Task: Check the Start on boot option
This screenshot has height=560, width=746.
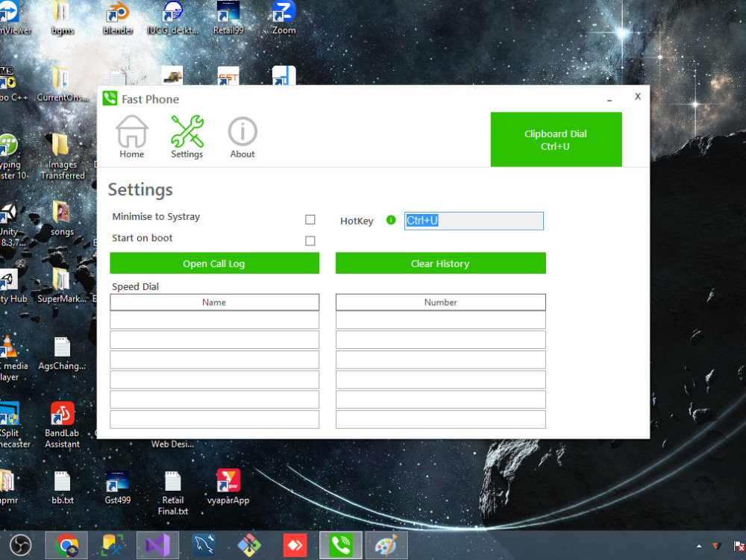Action: [310, 241]
